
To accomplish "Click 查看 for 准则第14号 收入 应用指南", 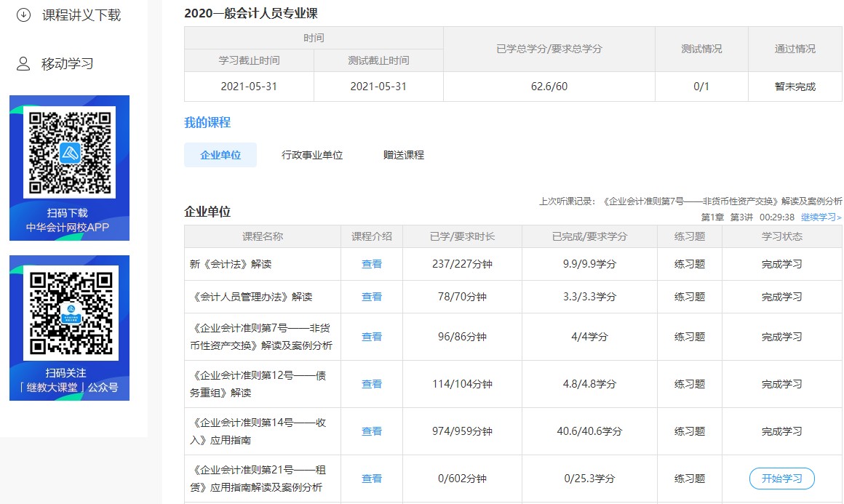I will 372,431.
